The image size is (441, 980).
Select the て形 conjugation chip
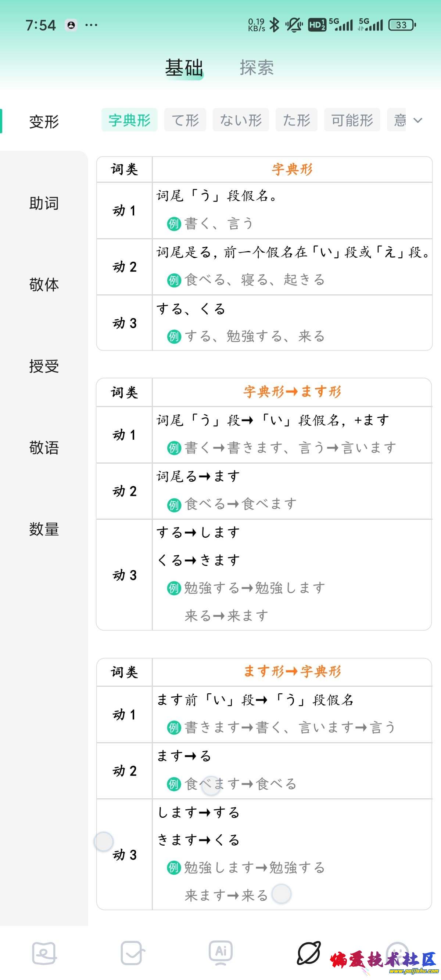(185, 120)
